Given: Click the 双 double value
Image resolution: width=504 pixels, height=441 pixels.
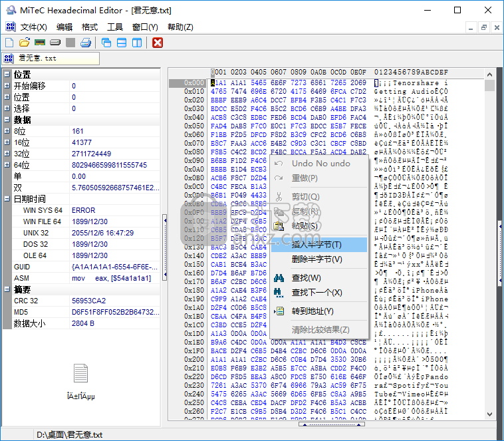Looking at the screenshot, I should click(116, 188).
